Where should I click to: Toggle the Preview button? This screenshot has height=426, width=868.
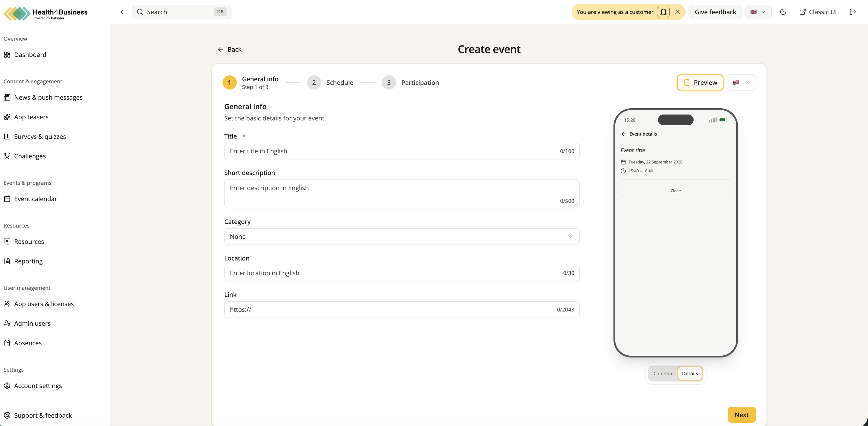tap(700, 82)
